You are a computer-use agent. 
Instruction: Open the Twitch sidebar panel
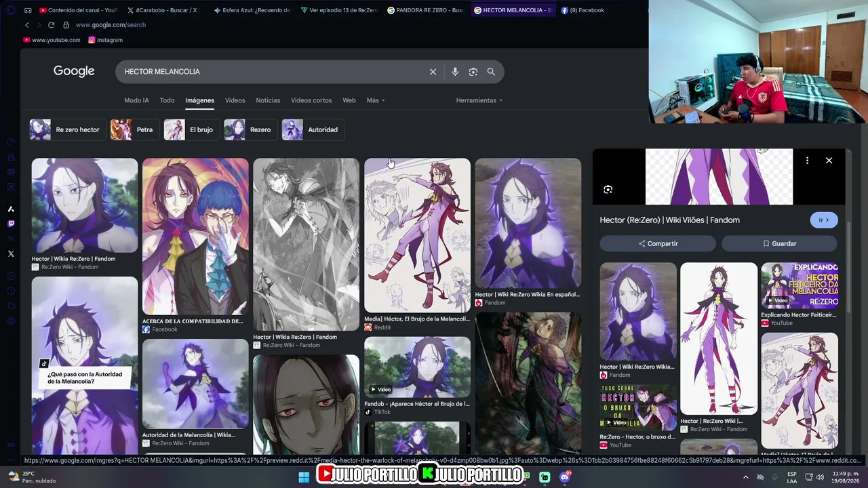tap(11, 224)
